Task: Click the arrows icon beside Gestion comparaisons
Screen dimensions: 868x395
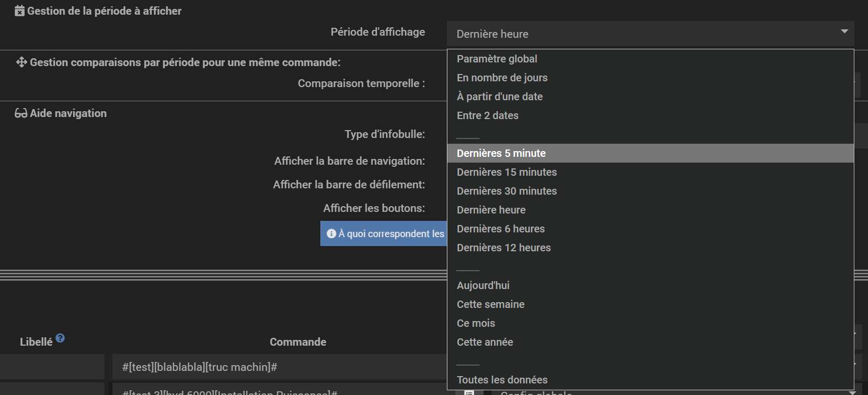Action: coord(22,62)
